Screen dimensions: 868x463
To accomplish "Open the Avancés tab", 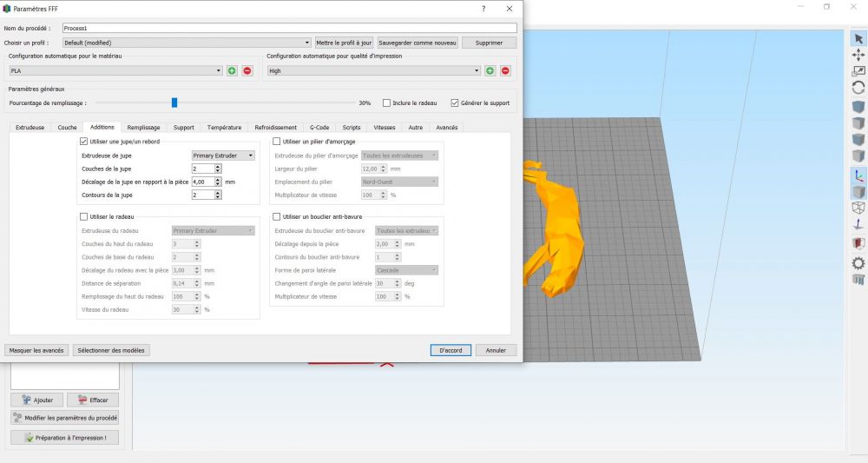I will point(447,128).
